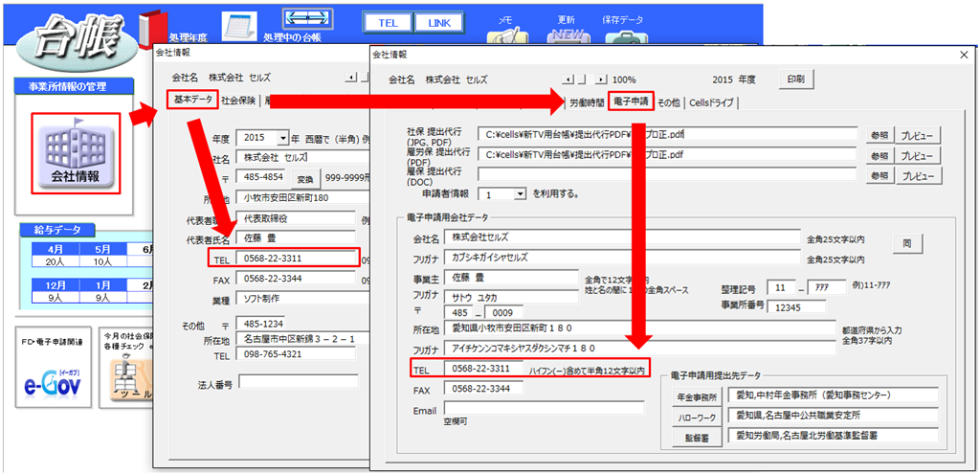Click the フリガナ field サトウ ユタカ
Image resolution: width=980 pixels, height=474 pixels.
point(511,297)
